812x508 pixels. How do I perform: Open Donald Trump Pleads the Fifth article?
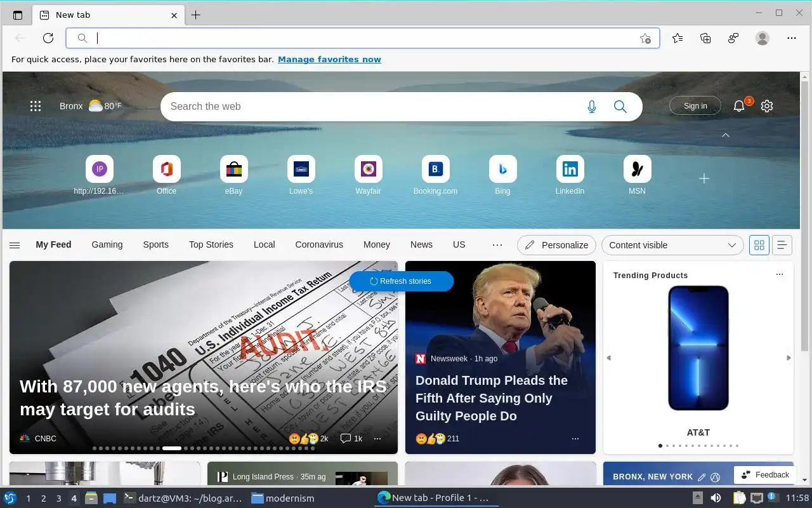pos(492,398)
